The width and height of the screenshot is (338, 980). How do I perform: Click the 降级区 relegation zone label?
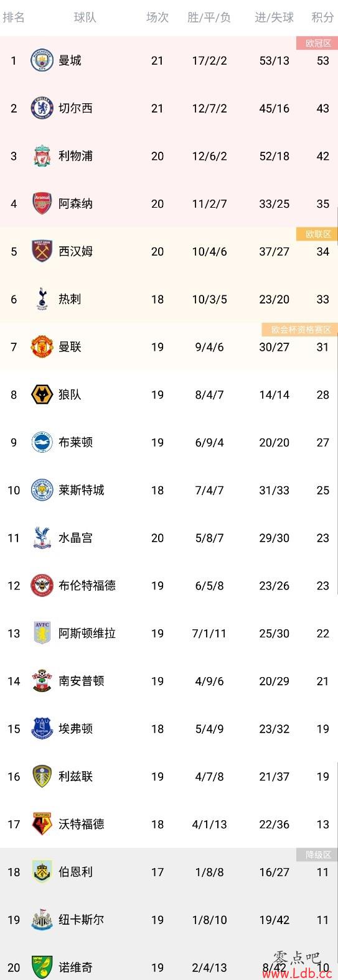tap(317, 855)
